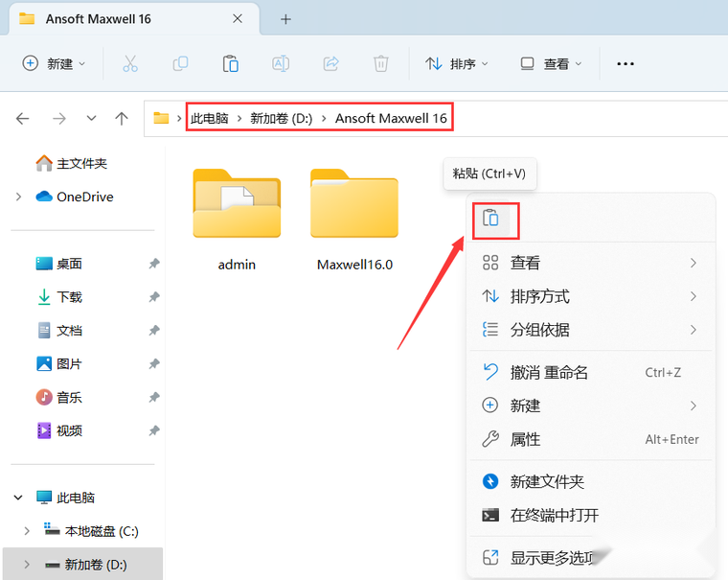This screenshot has height=580, width=728.
Task: Open 新建 submenu in context menu
Action: [591, 406]
